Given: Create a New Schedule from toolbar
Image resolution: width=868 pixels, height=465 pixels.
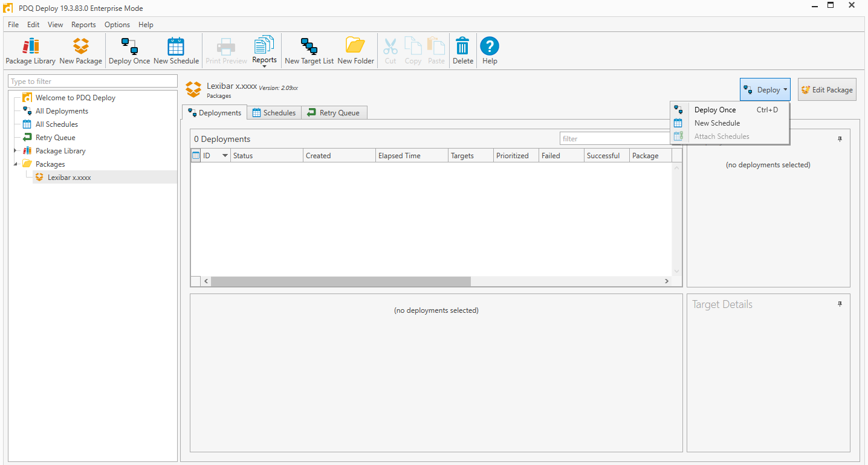Looking at the screenshot, I should 176,51.
